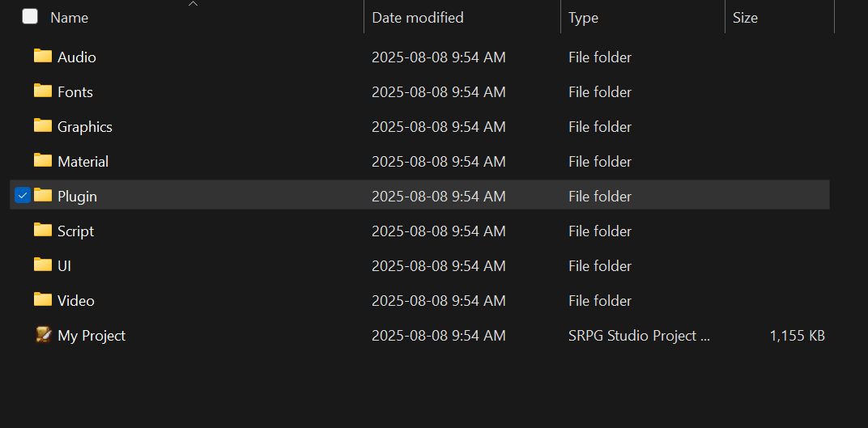Toggle the select-all checkbox in header
Screen dimensions: 868x428
[x=30, y=16]
